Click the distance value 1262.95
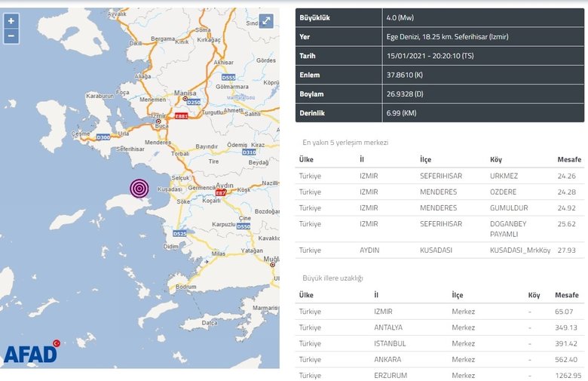Viewport: 588px width, 381px height. pyautogui.click(x=568, y=375)
